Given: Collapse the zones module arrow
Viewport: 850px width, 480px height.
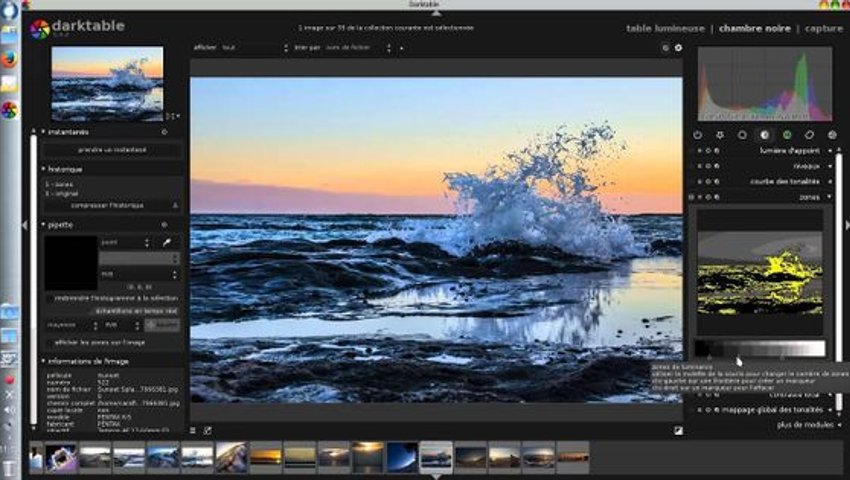Looking at the screenshot, I should 830,197.
